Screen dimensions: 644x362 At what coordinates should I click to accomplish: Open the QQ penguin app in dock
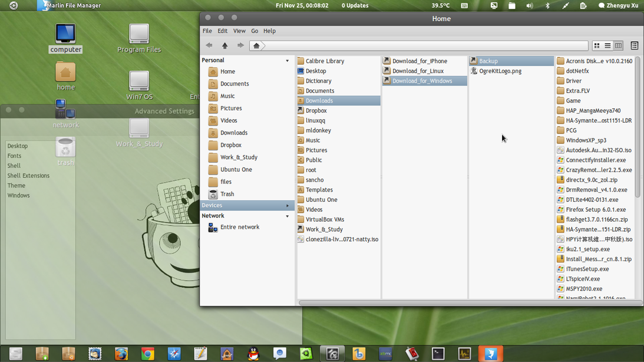253,354
